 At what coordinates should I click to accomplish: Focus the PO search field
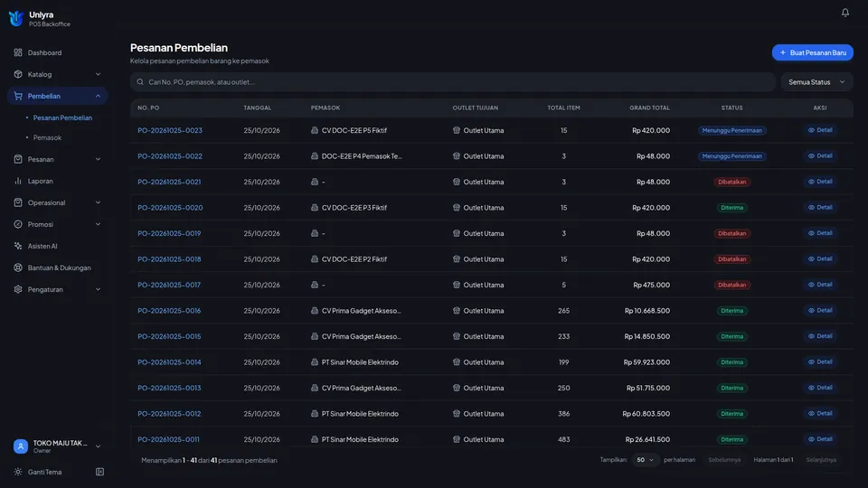[x=452, y=82]
